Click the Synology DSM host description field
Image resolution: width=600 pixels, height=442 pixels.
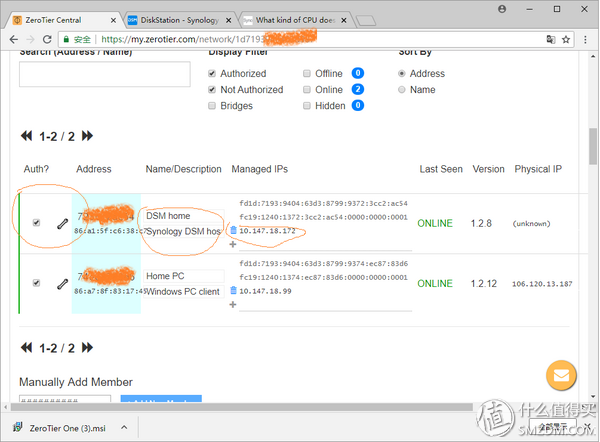point(184,232)
